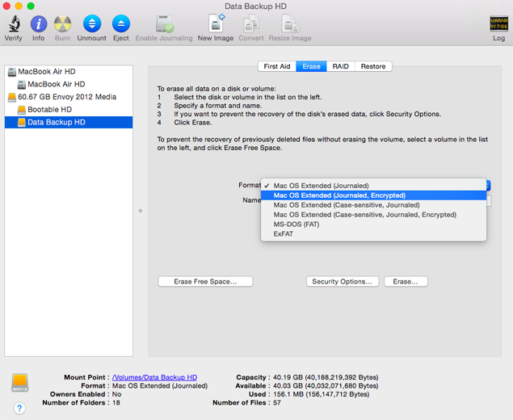This screenshot has height=420, width=513.
Task: Click the Resize Image icon
Action: click(290, 24)
